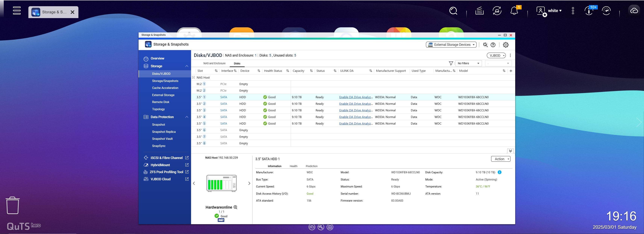The width and height of the screenshot is (644, 234).
Task: Open the desktop trash bin
Action: pos(12,205)
